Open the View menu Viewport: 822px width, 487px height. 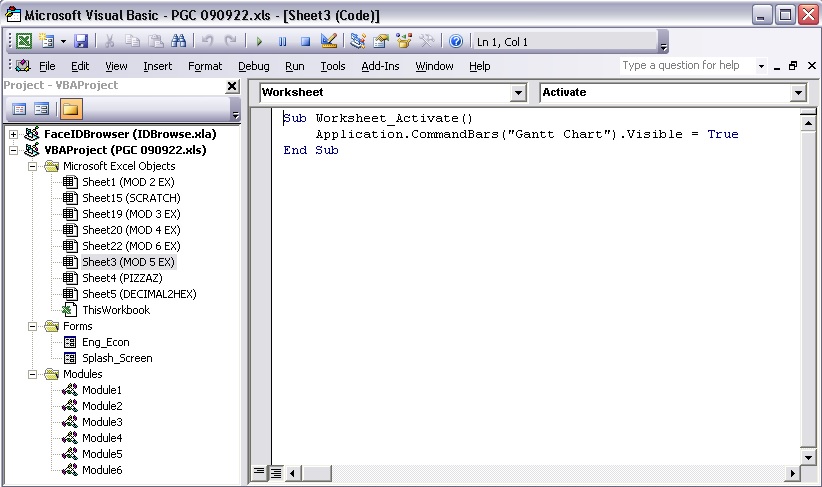pos(116,66)
